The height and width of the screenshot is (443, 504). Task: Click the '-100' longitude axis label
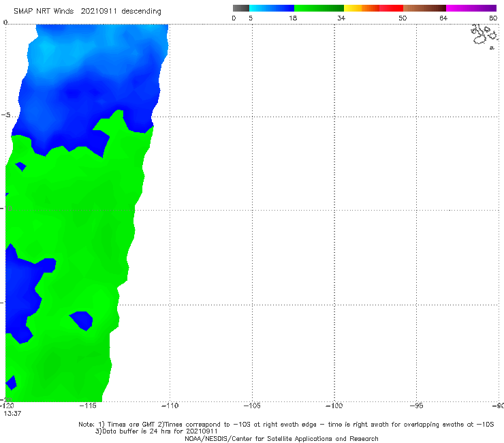point(334,406)
